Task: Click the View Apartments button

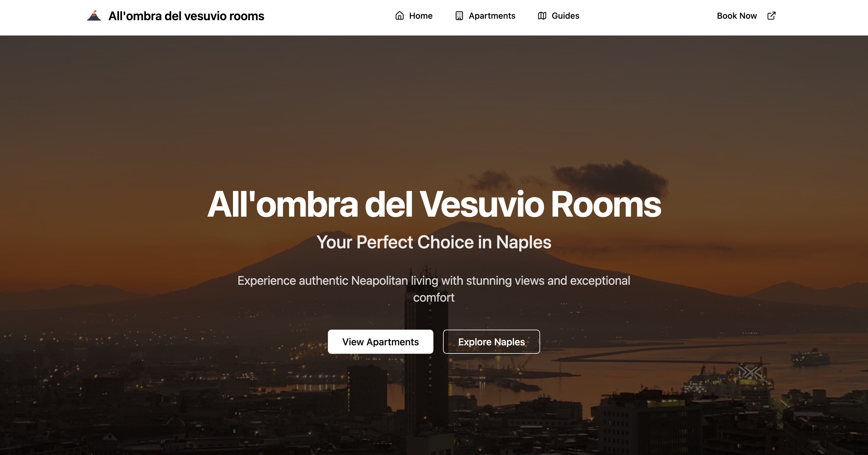Action: (x=380, y=341)
